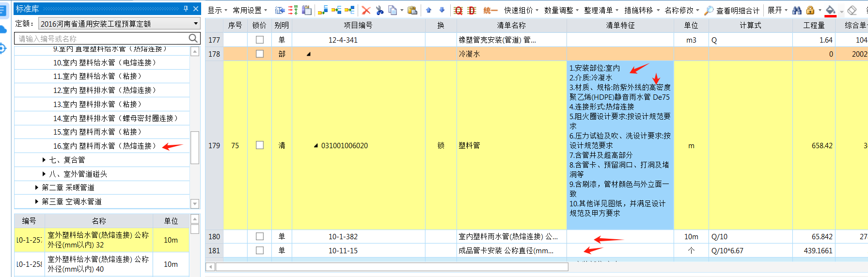This screenshot has height=277, width=868.
Task: Open the 显示 dropdown menu
Action: click(217, 10)
